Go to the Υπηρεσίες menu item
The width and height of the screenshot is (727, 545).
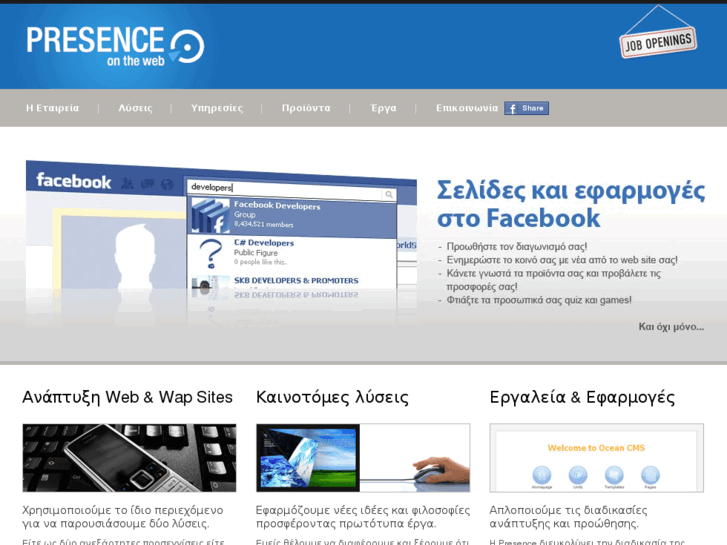point(217,108)
